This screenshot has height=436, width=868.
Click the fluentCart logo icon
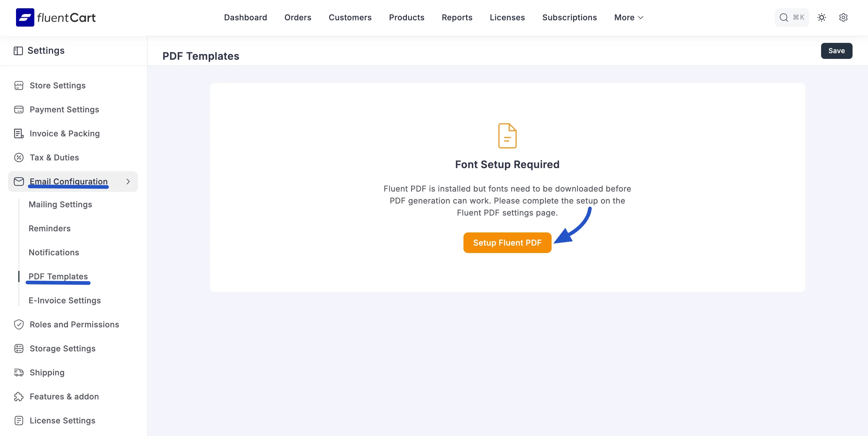pyautogui.click(x=25, y=17)
